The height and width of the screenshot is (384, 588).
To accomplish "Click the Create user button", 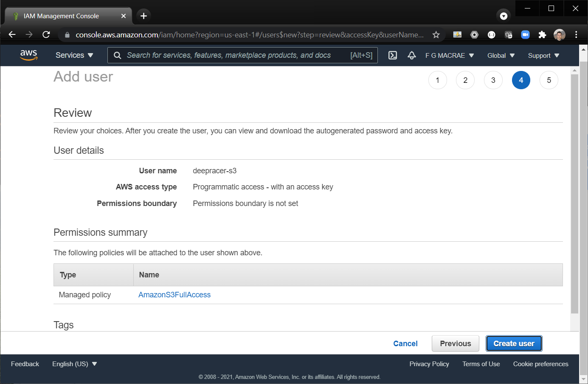I will 514,343.
